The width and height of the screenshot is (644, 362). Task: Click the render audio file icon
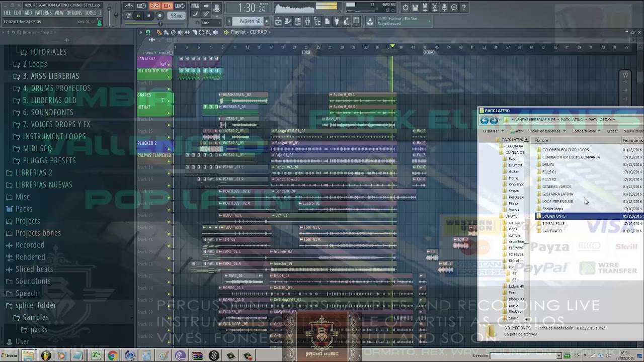pyautogui.click(x=425, y=8)
